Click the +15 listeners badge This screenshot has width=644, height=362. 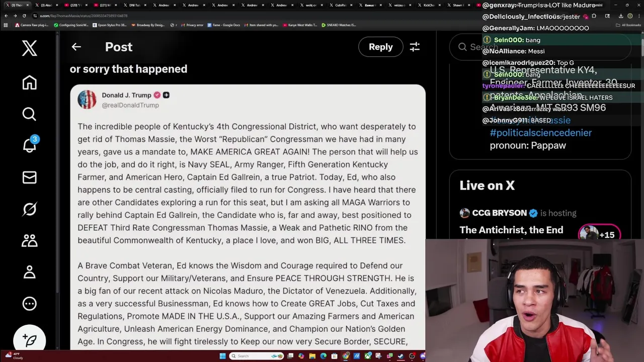599,234
